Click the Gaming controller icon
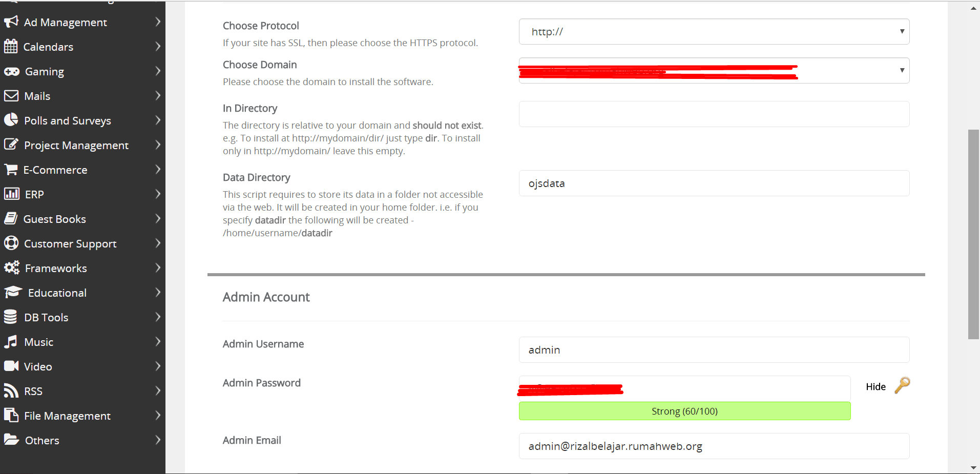Image resolution: width=980 pixels, height=474 pixels. coord(11,71)
